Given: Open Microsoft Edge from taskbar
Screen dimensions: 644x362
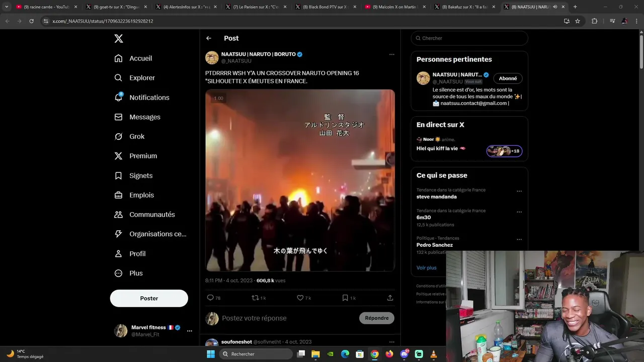Looking at the screenshot, I should (345, 354).
